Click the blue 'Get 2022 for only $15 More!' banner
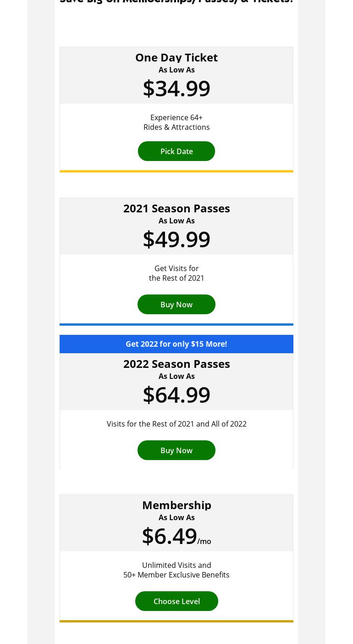The width and height of the screenshot is (353, 644). (x=176, y=344)
